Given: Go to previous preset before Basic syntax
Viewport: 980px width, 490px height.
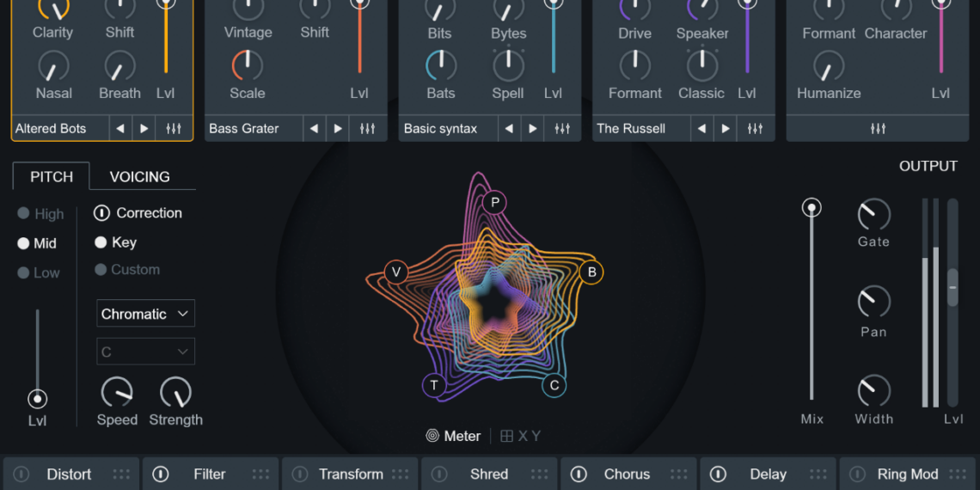Looking at the screenshot, I should 509,129.
